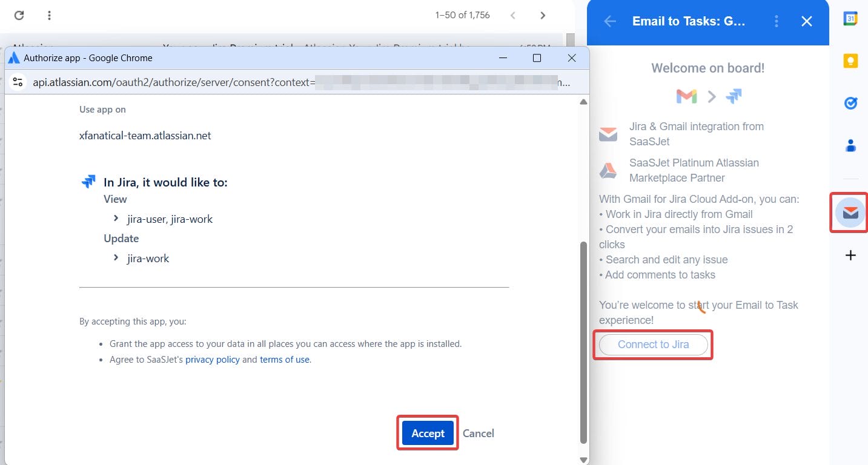Open the add-on's three-dot options menu
This screenshot has height=465, width=868.
tap(776, 21)
